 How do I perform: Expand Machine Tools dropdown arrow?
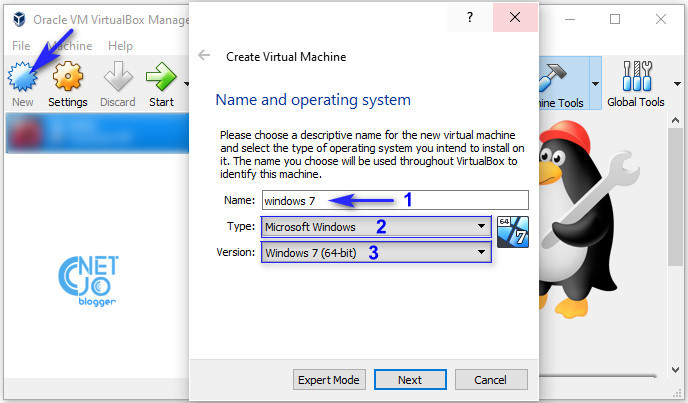tap(595, 83)
